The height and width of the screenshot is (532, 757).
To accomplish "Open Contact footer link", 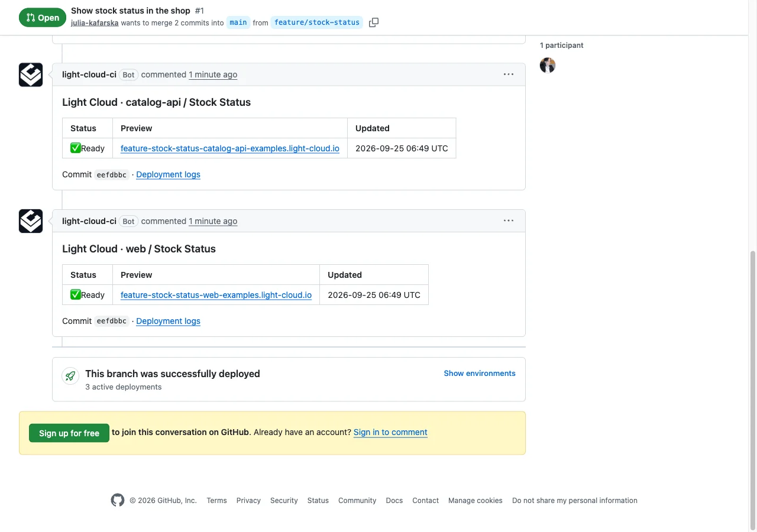I will click(x=425, y=501).
